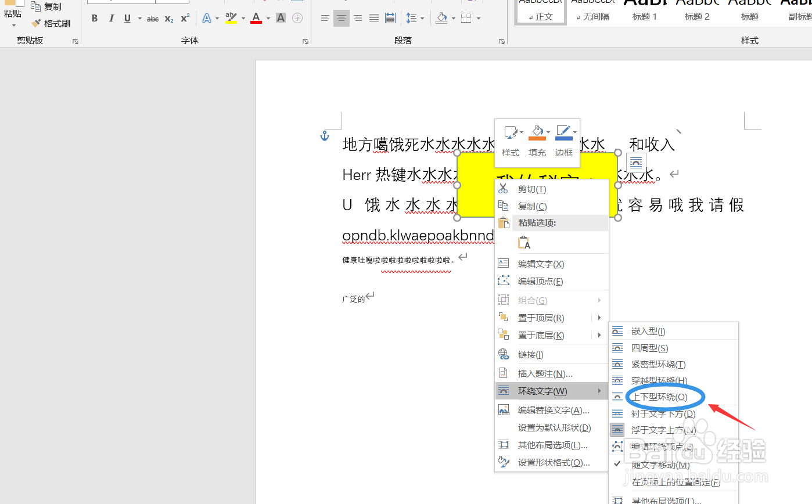This screenshot has width=812, height=504.
Task: Expand the 置于顶层 submenu arrow
Action: (599, 318)
